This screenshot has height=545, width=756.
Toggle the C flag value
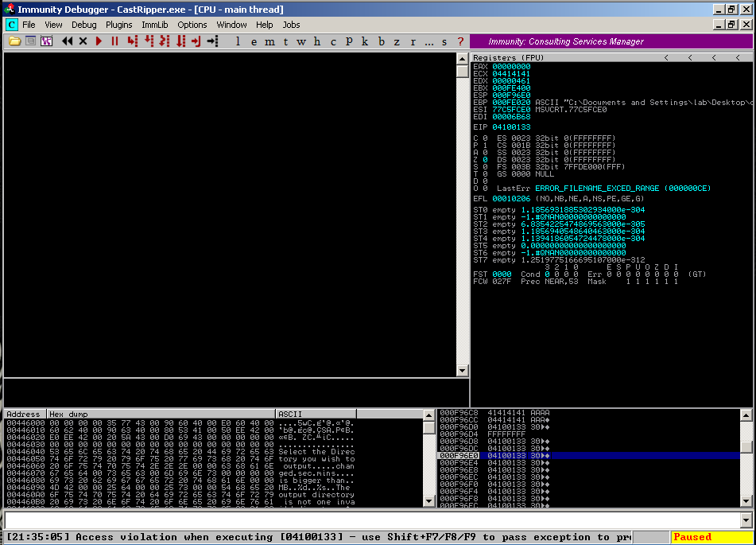point(485,138)
